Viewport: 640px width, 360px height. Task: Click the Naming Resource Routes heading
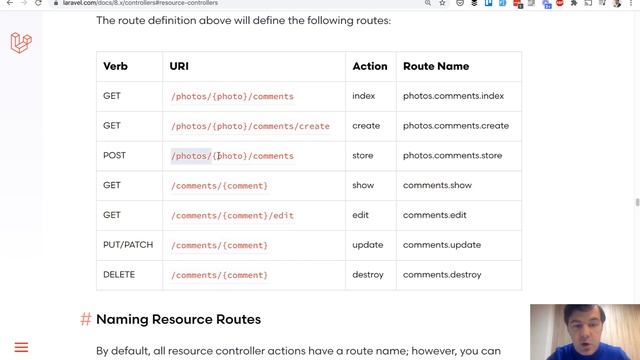click(x=178, y=319)
